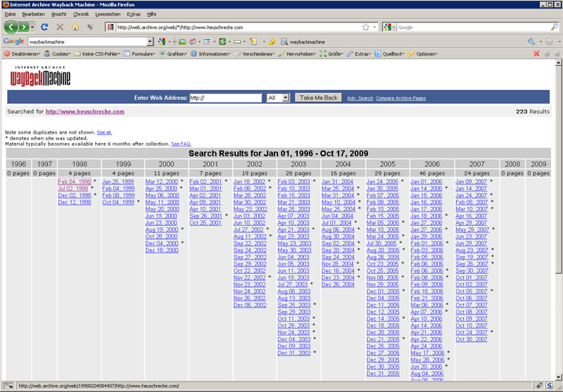Image resolution: width=563 pixels, height=392 pixels.
Task: Click the Google logo in the Google toolbar
Action: coord(13,42)
